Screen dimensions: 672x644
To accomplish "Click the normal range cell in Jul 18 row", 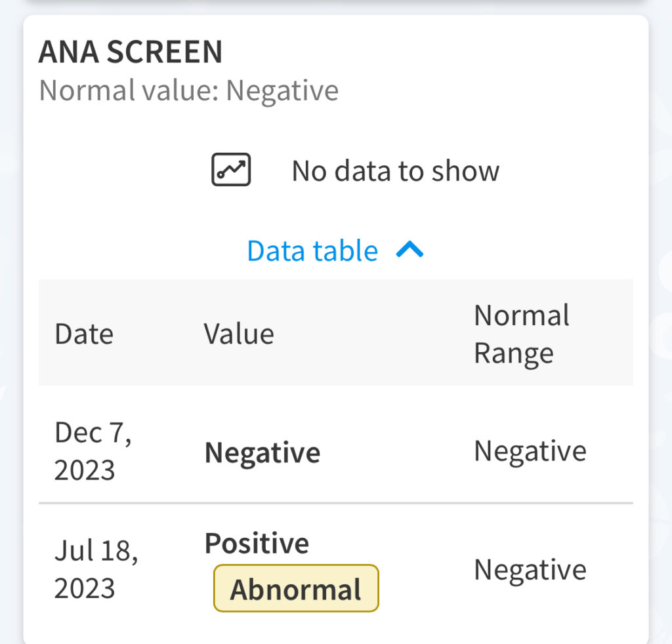I will click(530, 569).
